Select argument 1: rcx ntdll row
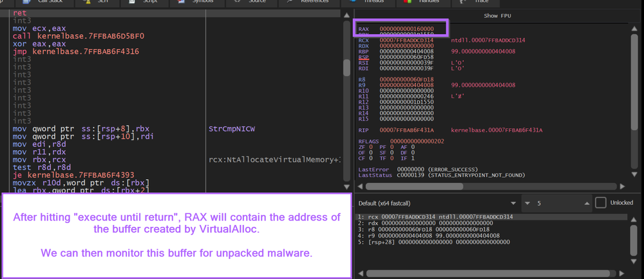644x279 pixels. (491, 216)
